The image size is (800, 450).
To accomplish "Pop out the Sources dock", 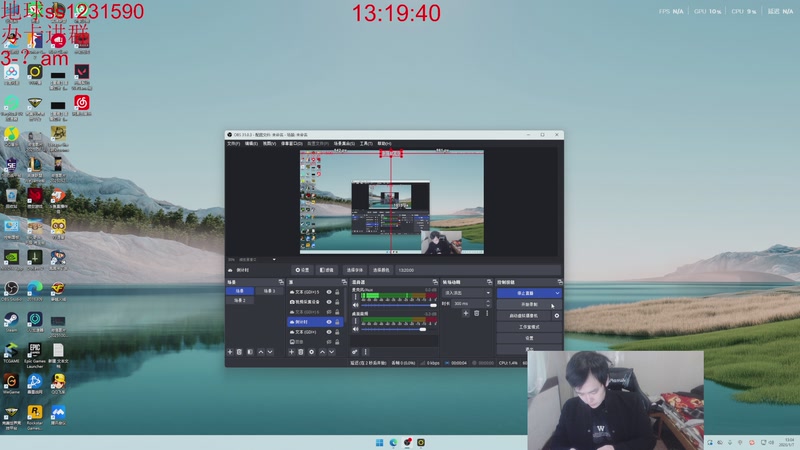I will click(x=344, y=282).
